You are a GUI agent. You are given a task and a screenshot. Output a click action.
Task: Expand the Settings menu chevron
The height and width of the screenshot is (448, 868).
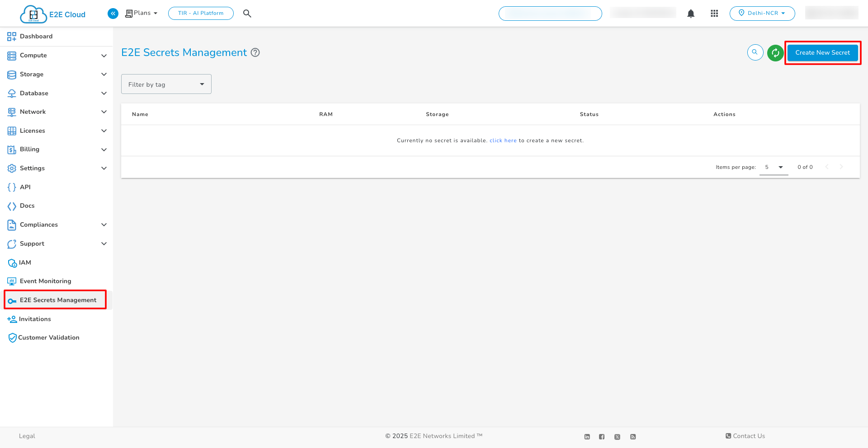104,168
